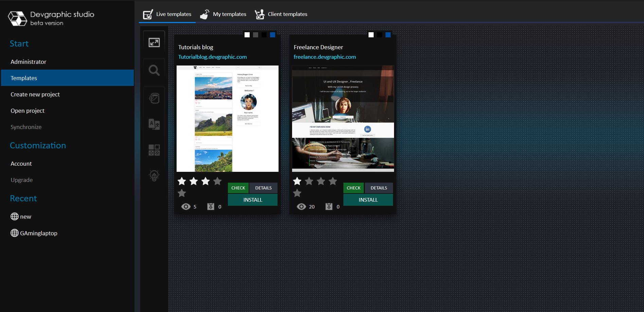This screenshot has height=312, width=644.
Task: Open recent project new
Action: coord(25,217)
